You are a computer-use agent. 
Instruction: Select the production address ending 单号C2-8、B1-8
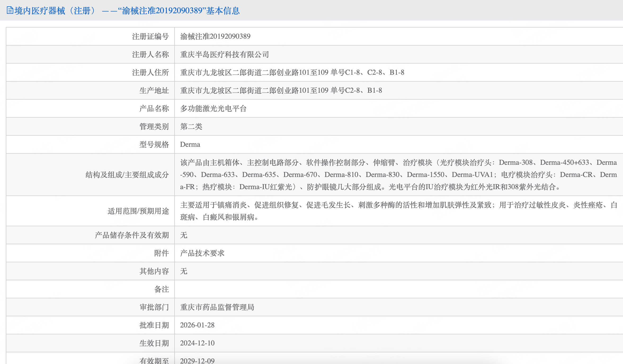[x=281, y=90]
